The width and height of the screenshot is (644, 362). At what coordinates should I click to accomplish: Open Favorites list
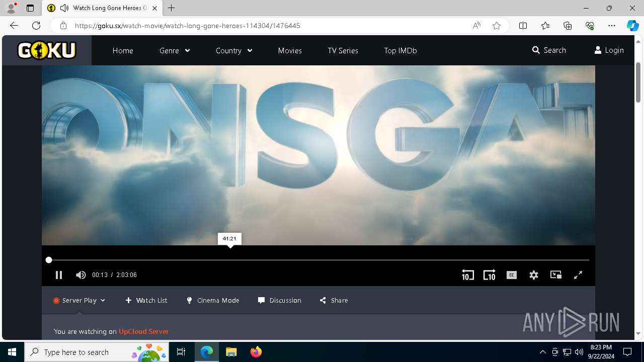pyautogui.click(x=545, y=26)
